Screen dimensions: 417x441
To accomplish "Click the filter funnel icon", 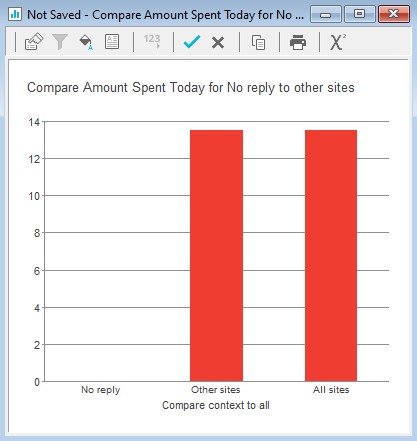I will pyautogui.click(x=60, y=42).
